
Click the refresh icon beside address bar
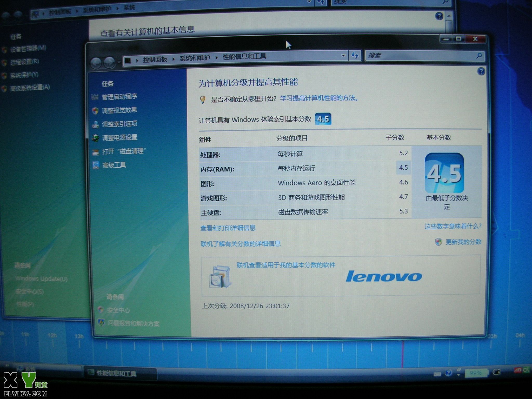pyautogui.click(x=355, y=55)
